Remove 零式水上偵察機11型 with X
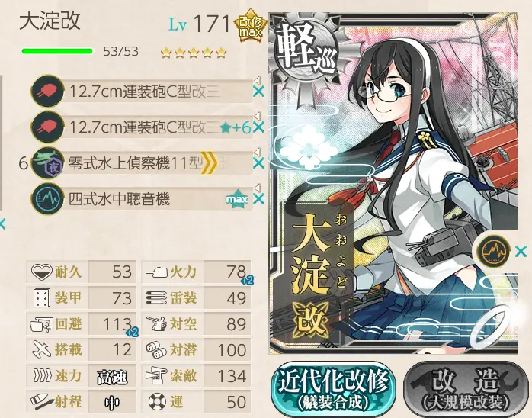 (258, 163)
